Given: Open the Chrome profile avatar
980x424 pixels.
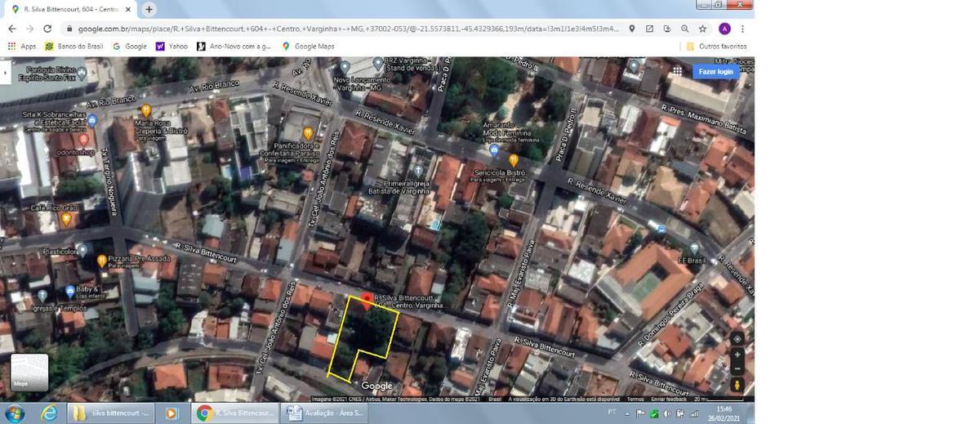Looking at the screenshot, I should click(x=724, y=29).
